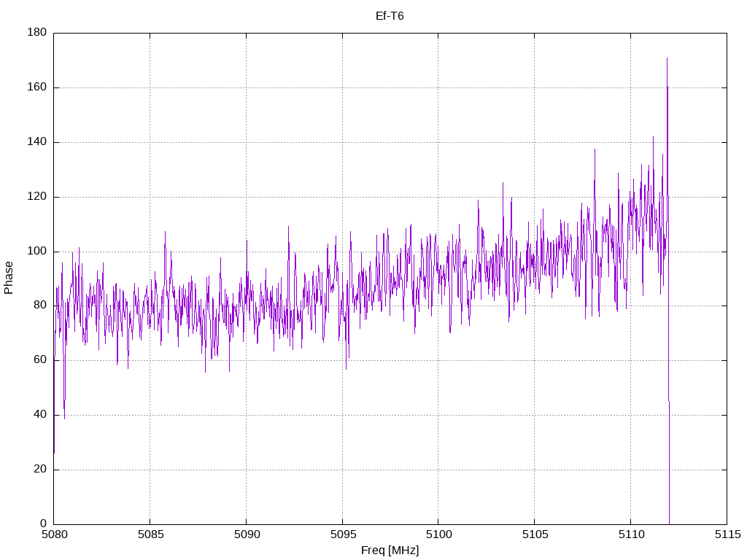Click the 60 y-axis tick label
Screen dimensions: 747x560
coord(40,360)
